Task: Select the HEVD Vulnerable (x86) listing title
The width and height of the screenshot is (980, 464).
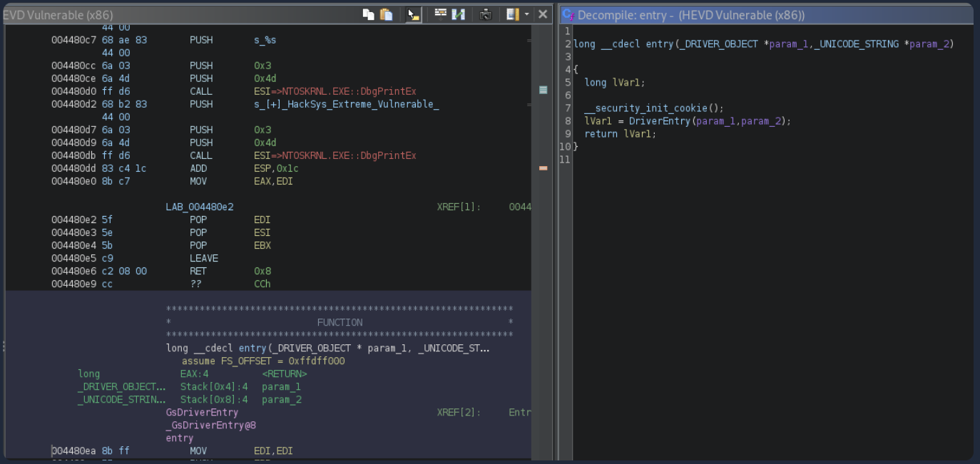Action: point(58,15)
